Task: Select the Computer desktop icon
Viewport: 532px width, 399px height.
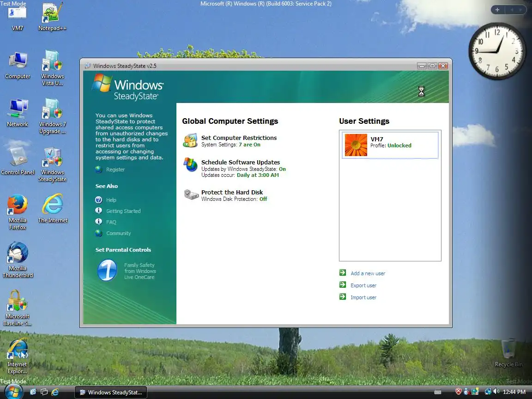Action: click(17, 65)
